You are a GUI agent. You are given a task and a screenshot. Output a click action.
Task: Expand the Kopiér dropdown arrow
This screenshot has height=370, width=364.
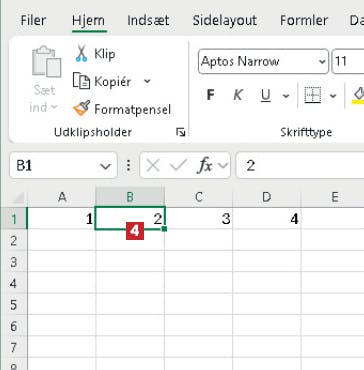[x=147, y=81]
